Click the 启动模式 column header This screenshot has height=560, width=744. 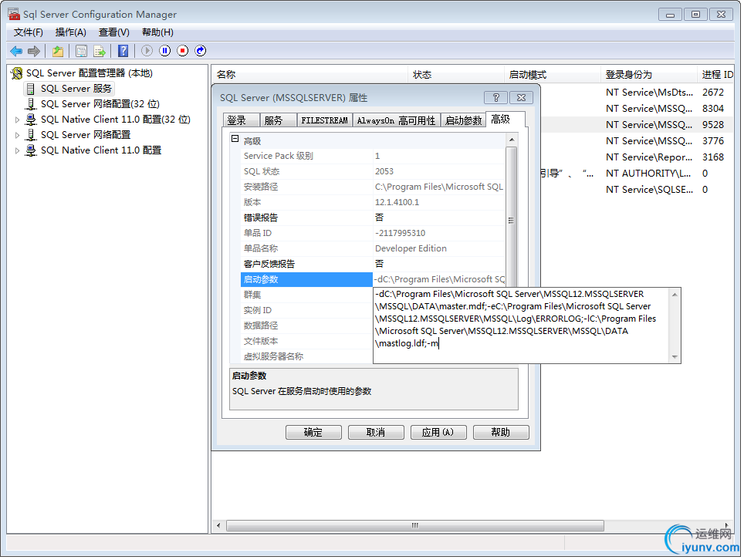tap(553, 75)
